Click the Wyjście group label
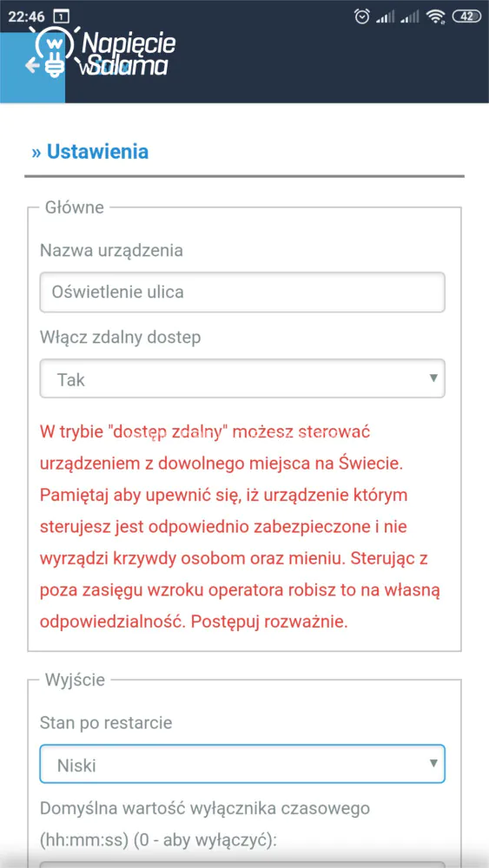Image resolution: width=489 pixels, height=868 pixels. coord(75,680)
